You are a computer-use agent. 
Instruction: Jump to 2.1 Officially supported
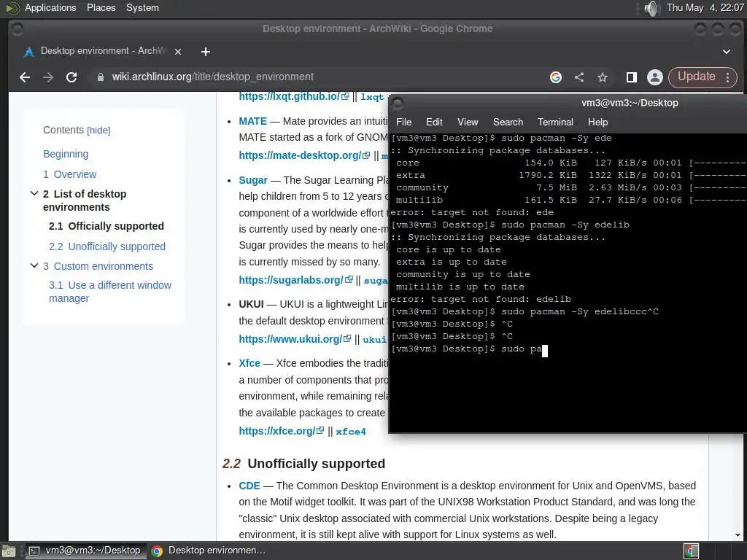click(x=107, y=226)
